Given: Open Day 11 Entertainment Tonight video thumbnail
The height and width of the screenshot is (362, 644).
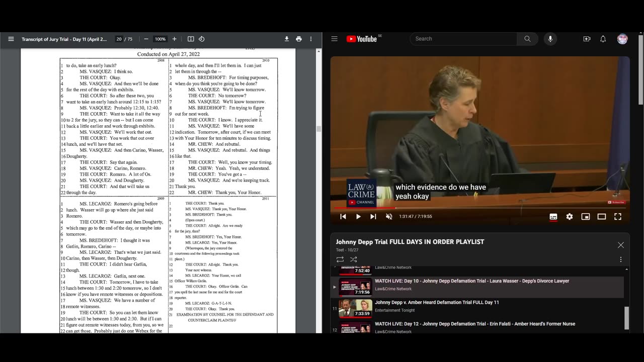Looking at the screenshot, I should coord(355,308).
